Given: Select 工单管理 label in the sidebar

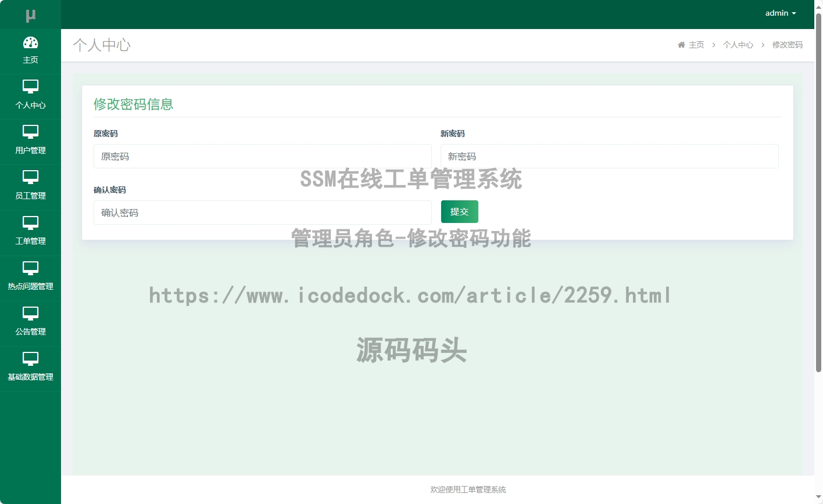Looking at the screenshot, I should pyautogui.click(x=30, y=241).
